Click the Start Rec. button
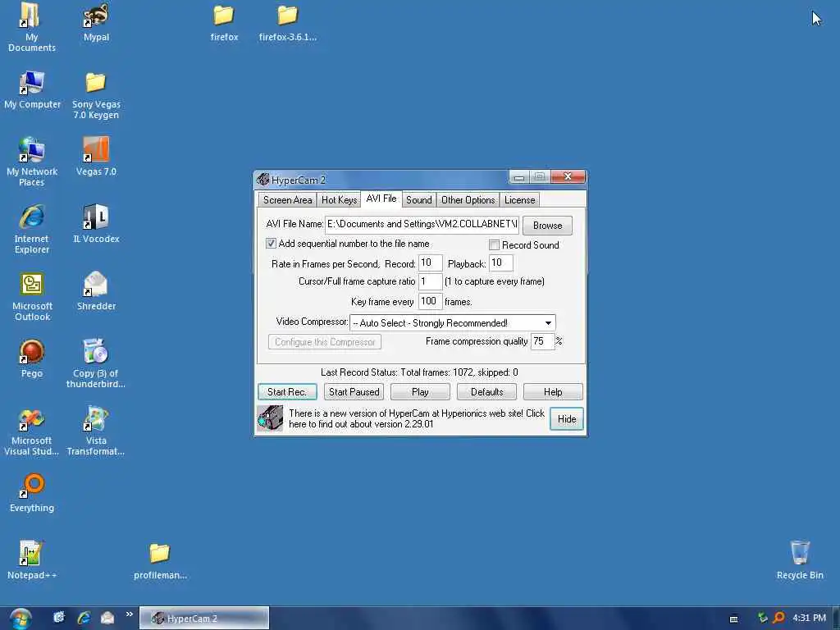The width and height of the screenshot is (840, 630). (x=287, y=392)
